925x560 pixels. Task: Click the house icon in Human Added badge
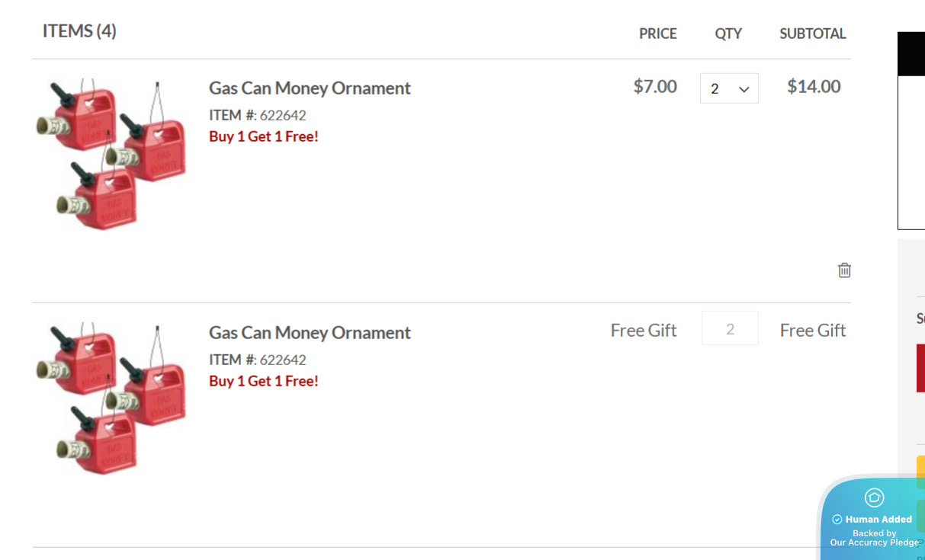pos(874,498)
